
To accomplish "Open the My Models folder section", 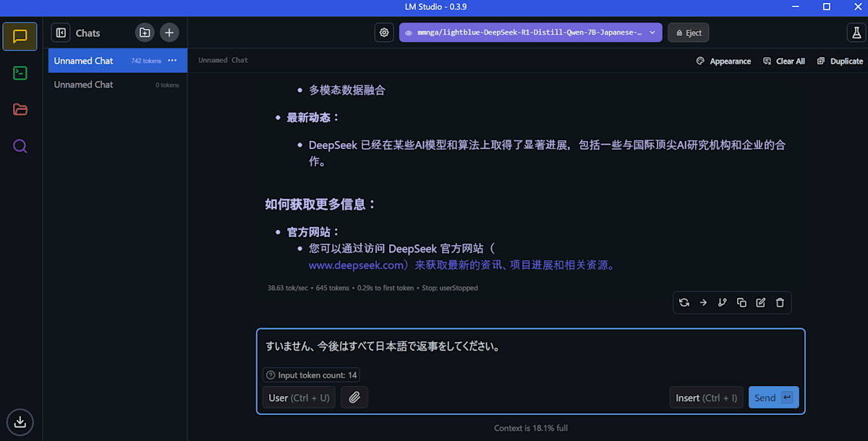I will [x=20, y=109].
